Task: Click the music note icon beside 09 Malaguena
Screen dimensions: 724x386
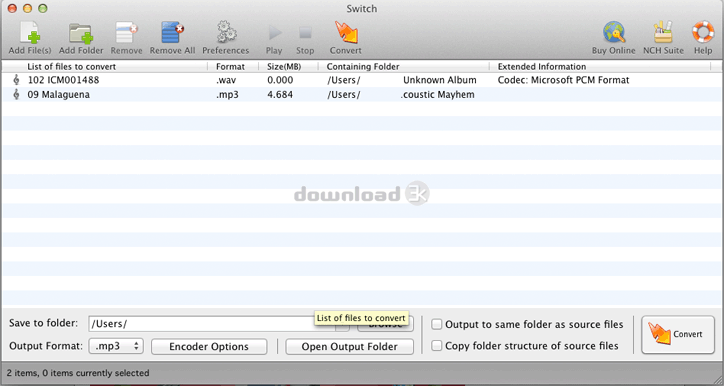Action: pos(16,95)
